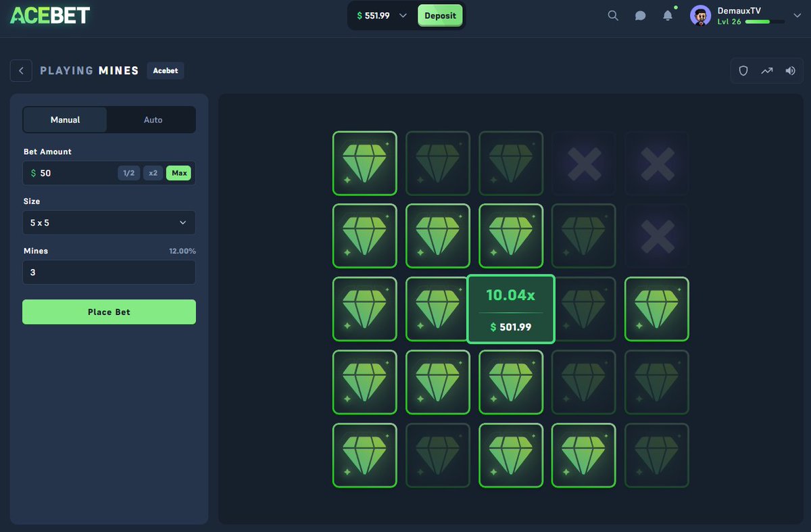Click row 4 column 3 diamond tile
The image size is (811, 532).
point(511,382)
